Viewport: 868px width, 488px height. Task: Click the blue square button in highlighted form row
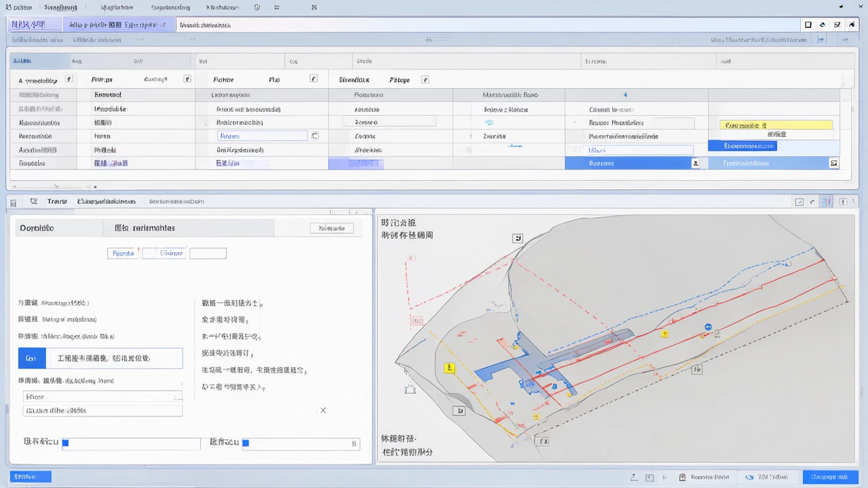point(32,358)
